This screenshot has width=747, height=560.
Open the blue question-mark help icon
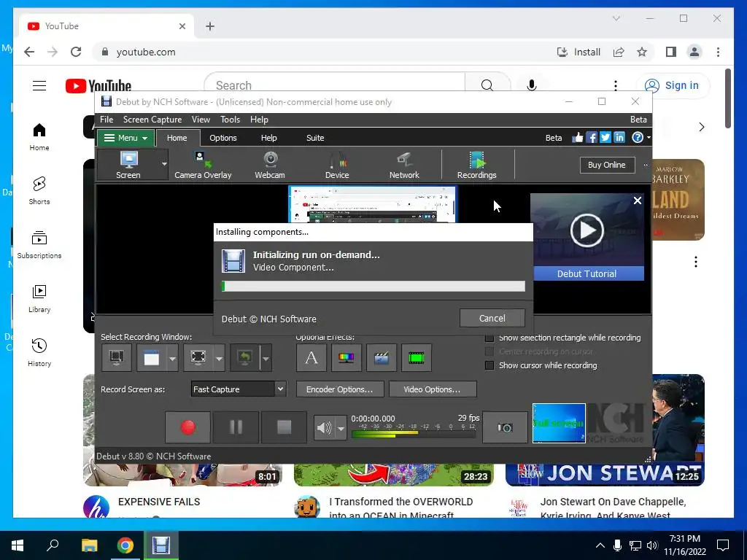click(x=637, y=138)
